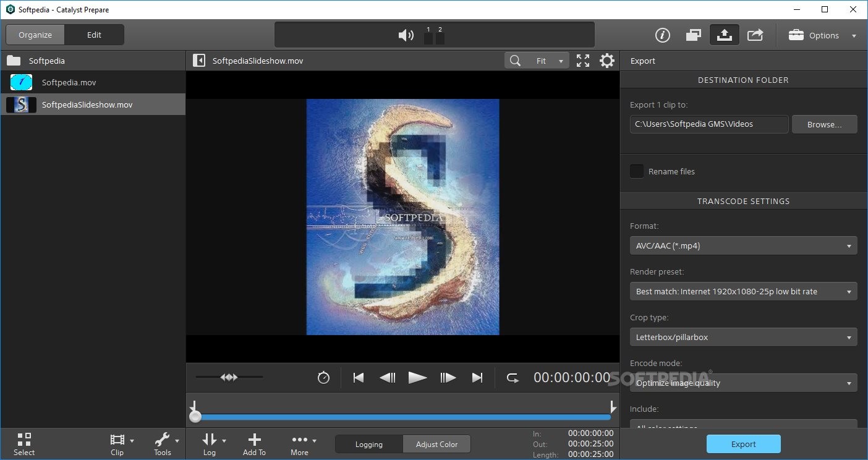Collapse the media browser panel icon
This screenshot has width=868, height=460.
[199, 61]
